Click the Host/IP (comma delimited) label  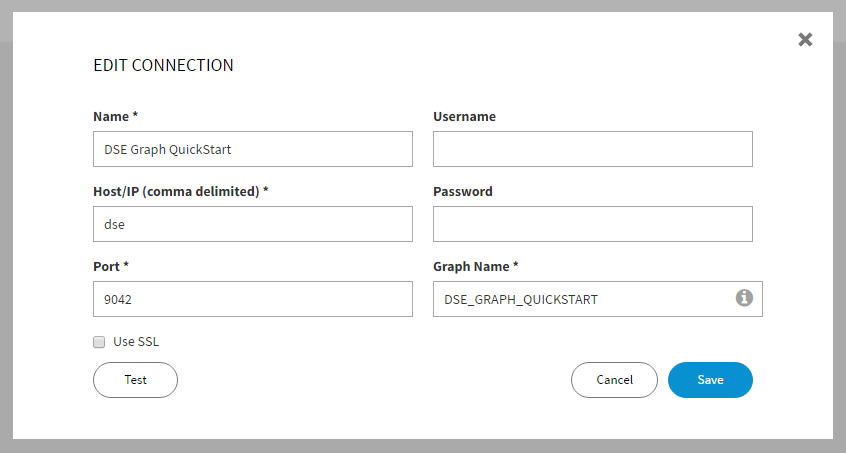click(181, 191)
